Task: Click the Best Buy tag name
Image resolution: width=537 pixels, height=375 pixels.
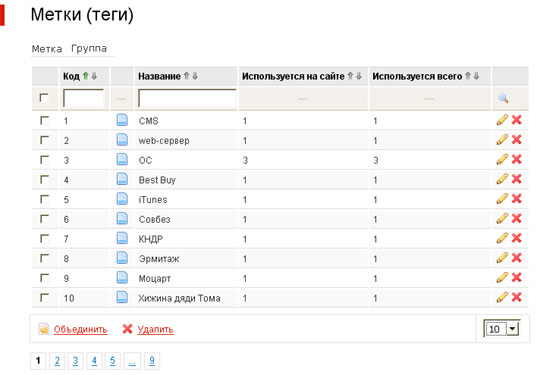Action: click(157, 180)
